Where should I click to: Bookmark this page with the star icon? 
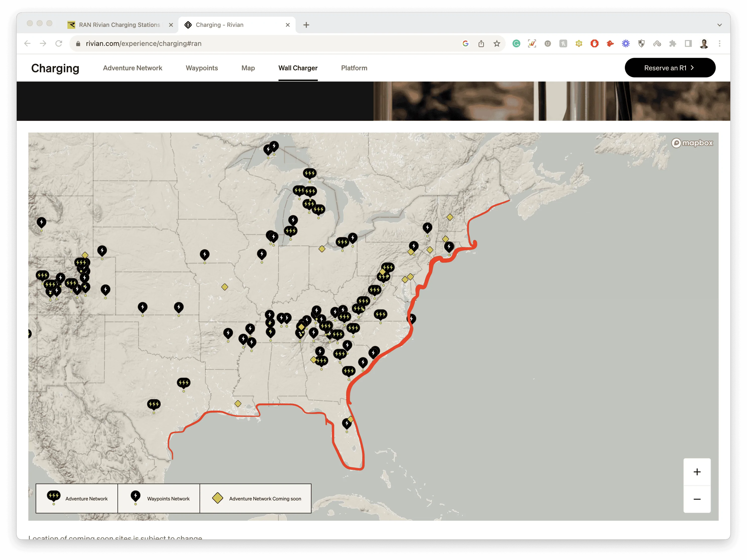coord(497,44)
